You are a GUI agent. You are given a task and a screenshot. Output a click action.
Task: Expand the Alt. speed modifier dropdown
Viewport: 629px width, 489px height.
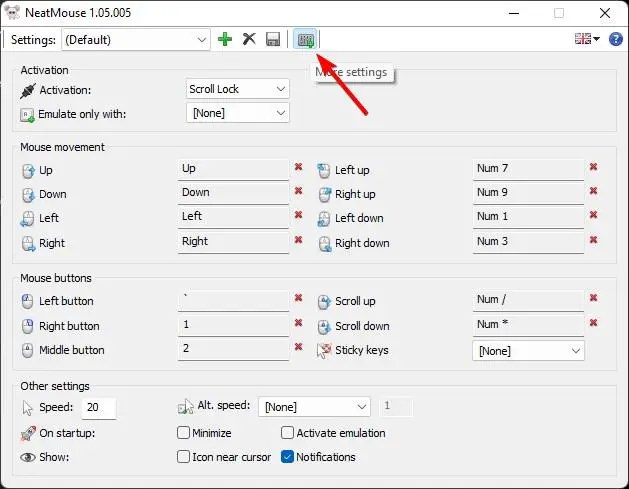[314, 407]
